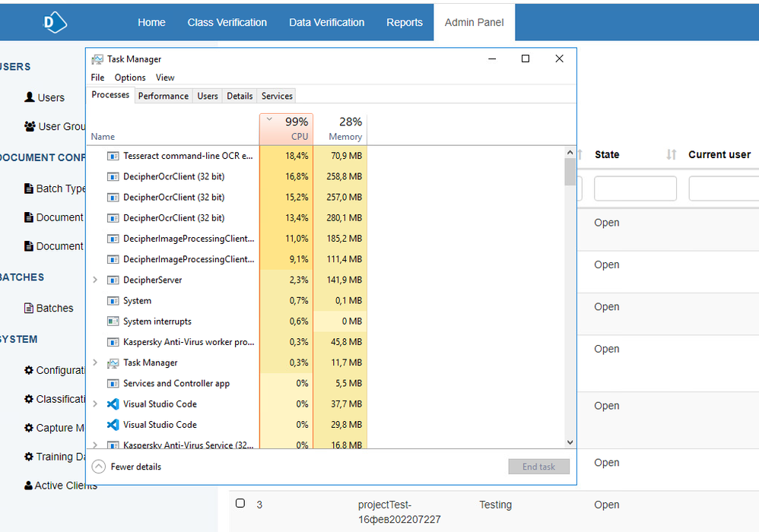
Task: Click the Task Manager title bar icon
Action: pos(97,59)
